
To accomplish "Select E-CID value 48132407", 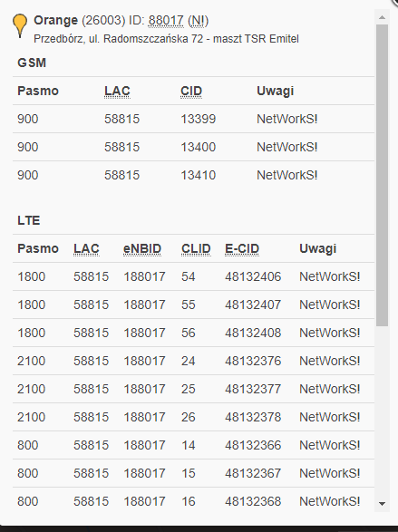I will click(253, 305).
